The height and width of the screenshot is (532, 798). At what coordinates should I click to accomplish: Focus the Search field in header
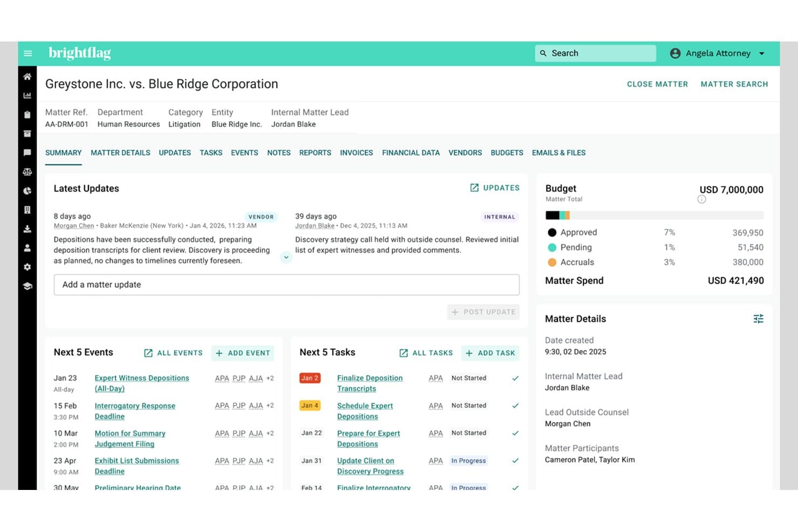click(x=595, y=53)
